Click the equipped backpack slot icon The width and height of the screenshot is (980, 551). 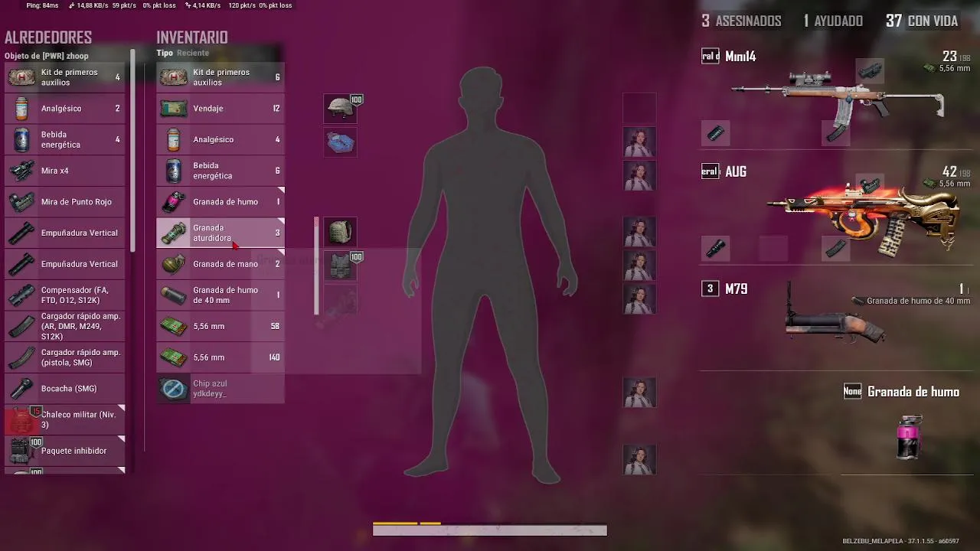(x=340, y=232)
